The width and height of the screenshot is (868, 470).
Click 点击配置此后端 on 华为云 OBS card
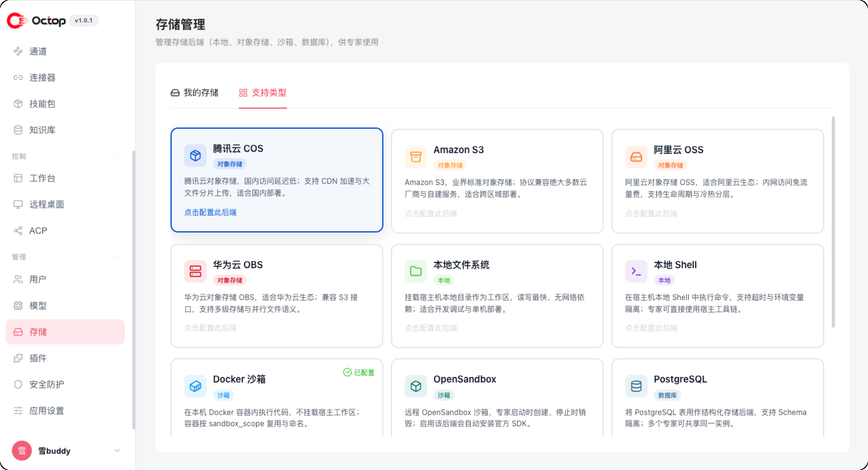click(x=210, y=328)
